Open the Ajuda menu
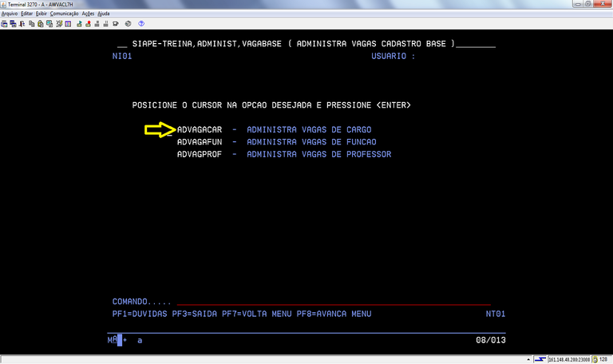Screen dimensions: 613x364 (x=103, y=14)
